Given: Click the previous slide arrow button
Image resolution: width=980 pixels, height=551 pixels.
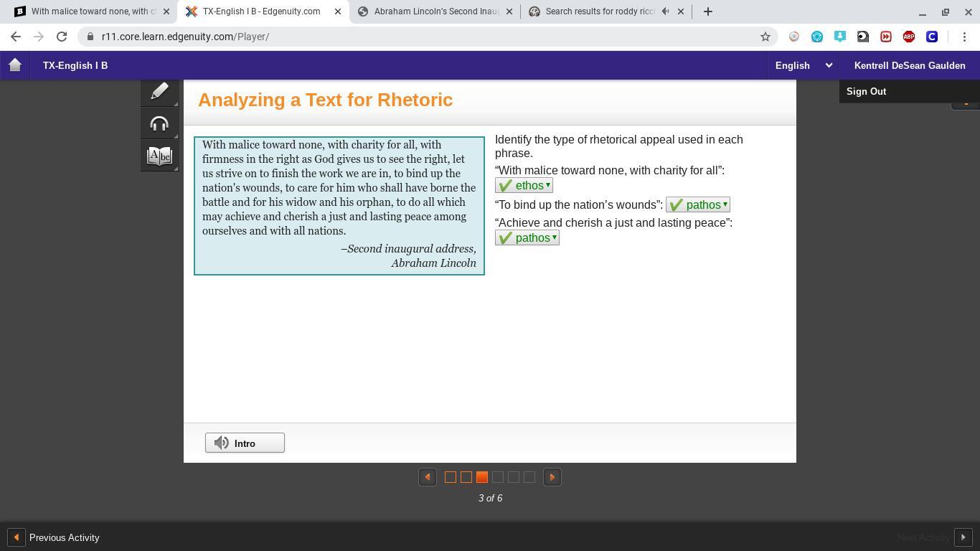Looking at the screenshot, I should [428, 477].
